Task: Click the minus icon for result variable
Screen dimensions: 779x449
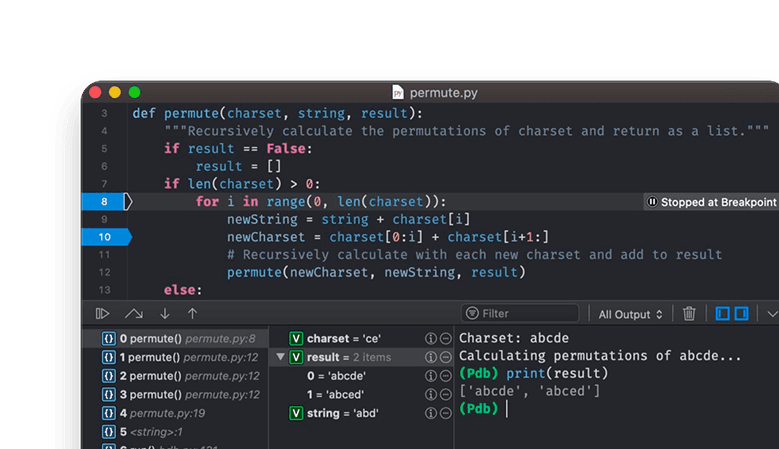Action: (446, 357)
